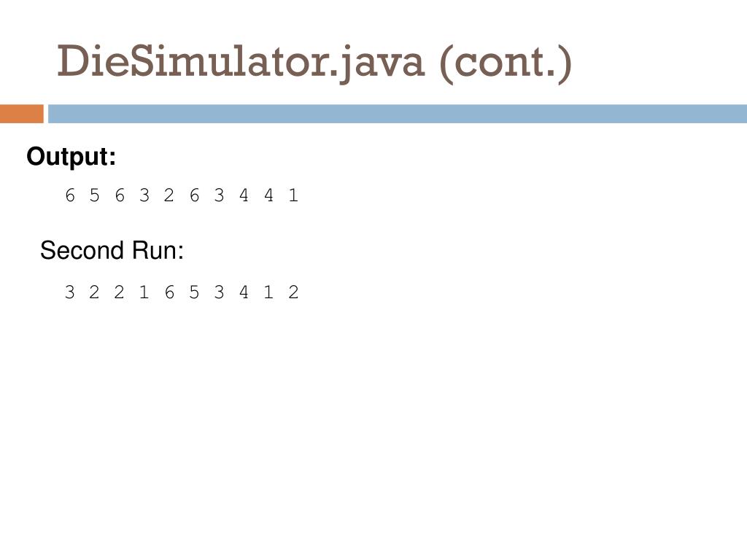The image size is (747, 560).
Task: Select the orange accent block
Action: pyautogui.click(x=21, y=114)
